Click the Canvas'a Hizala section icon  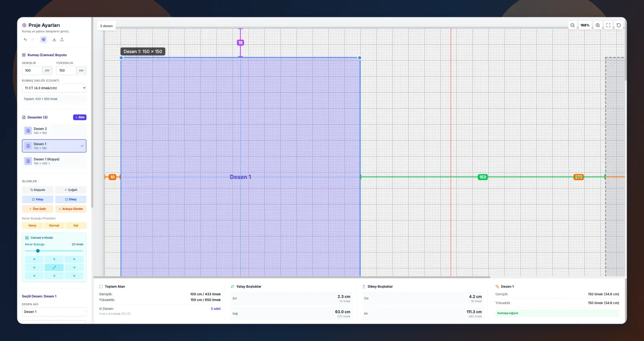27,238
